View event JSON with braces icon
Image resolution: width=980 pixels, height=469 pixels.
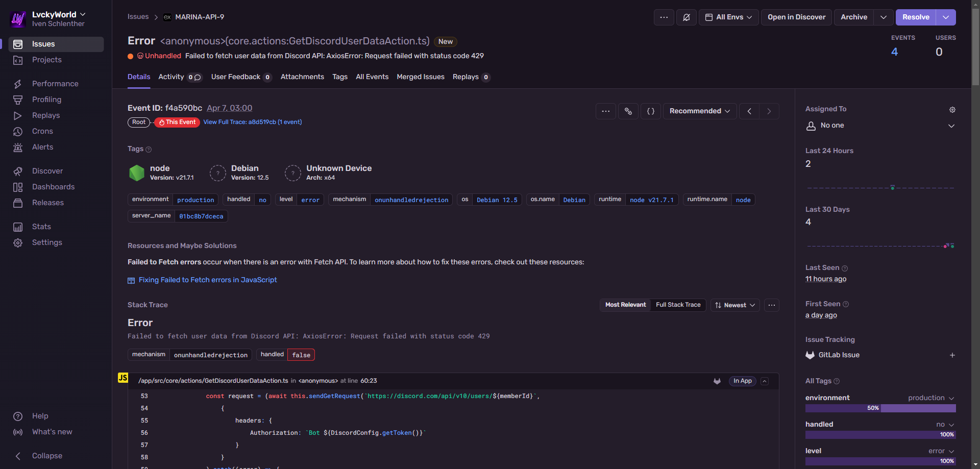tap(651, 111)
